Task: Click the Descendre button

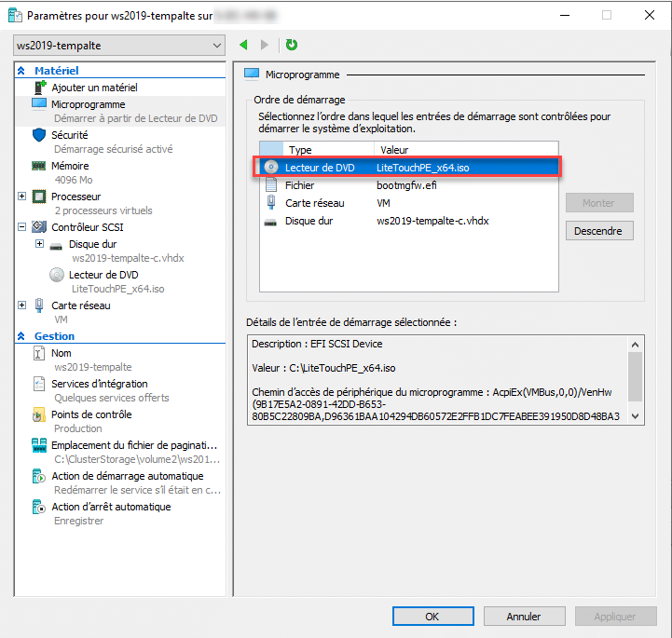Action: coord(599,230)
